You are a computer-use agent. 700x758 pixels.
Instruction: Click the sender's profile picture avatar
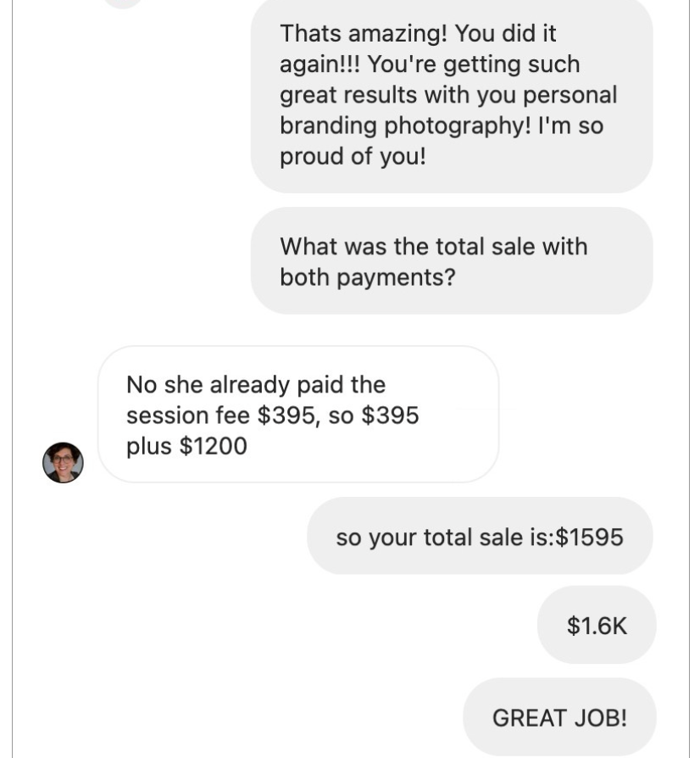(63, 462)
